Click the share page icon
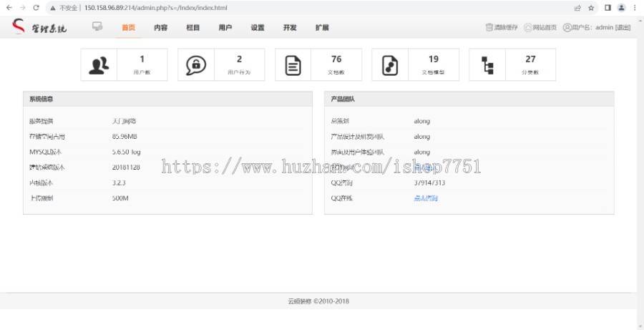Image resolution: width=644 pixels, height=330 pixels. 577,8
